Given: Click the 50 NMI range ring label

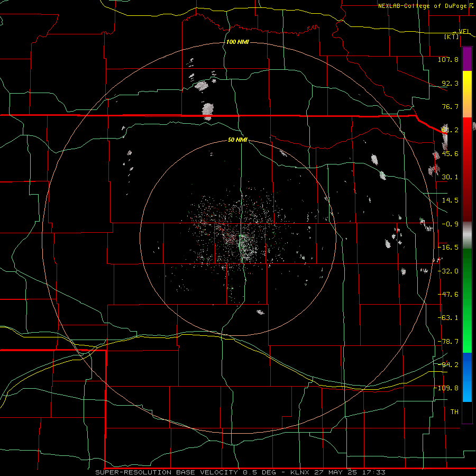Looking at the screenshot, I should click(237, 140).
